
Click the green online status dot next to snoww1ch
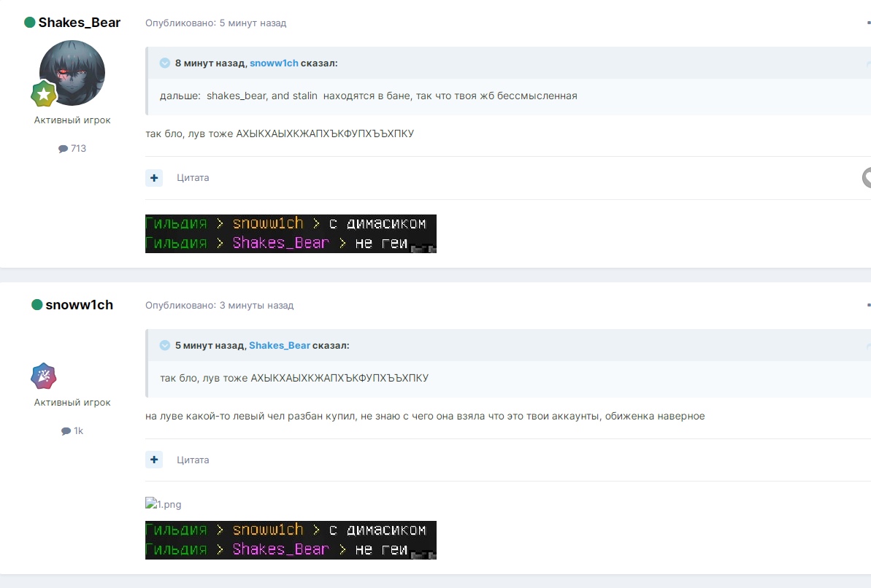(x=37, y=305)
